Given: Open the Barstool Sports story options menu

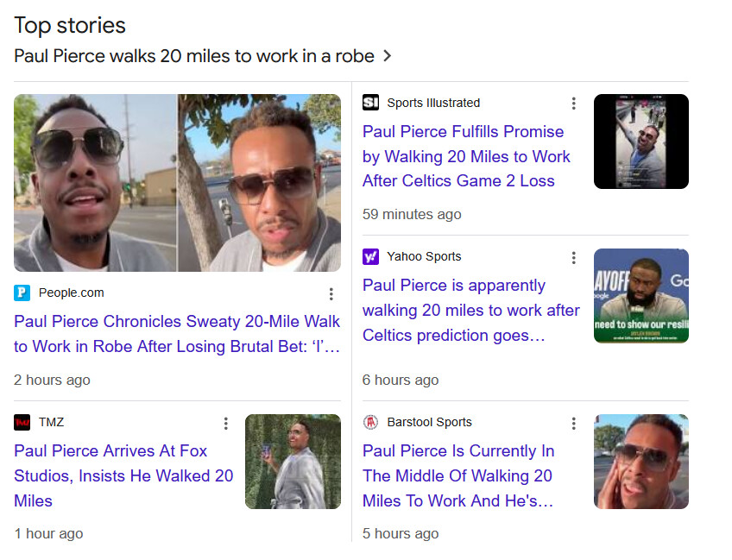Looking at the screenshot, I should coord(573,423).
